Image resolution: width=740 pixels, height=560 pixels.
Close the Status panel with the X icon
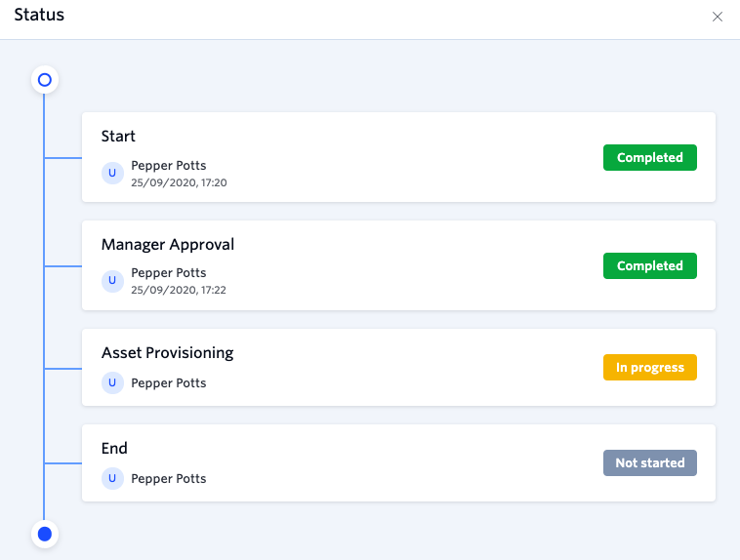click(717, 17)
